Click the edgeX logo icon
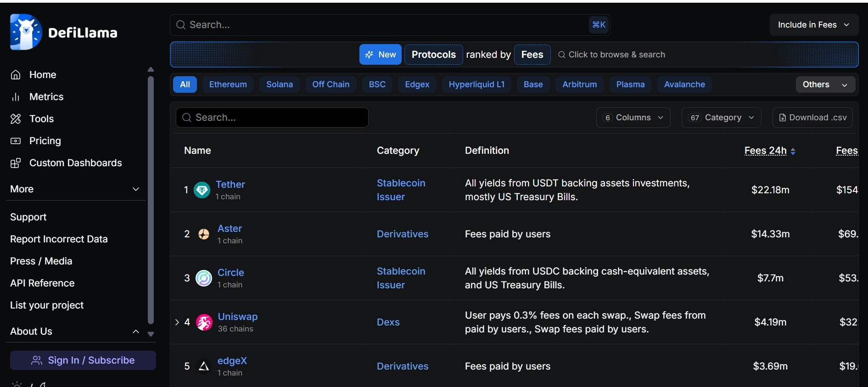Screen dimensions: 868x387 click(x=204, y=366)
